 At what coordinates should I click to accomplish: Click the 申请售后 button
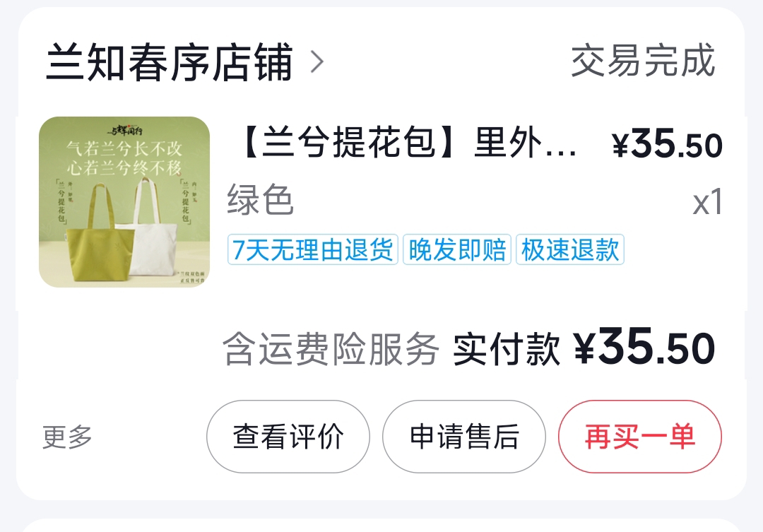point(463,437)
